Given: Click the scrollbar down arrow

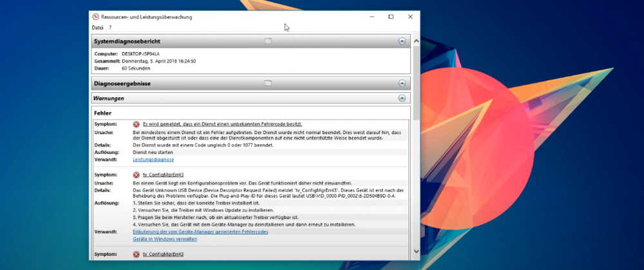Looking at the screenshot, I should point(417,252).
